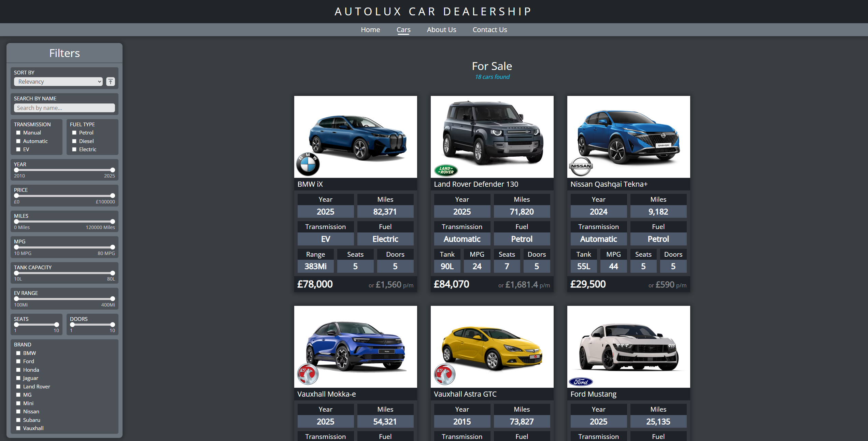Viewport: 868px width, 441px height.
Task: Enable the Manual transmission checkbox
Action: click(x=18, y=133)
